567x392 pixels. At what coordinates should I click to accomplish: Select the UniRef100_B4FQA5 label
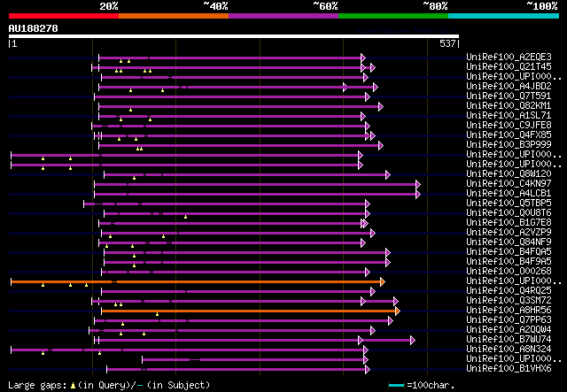click(x=509, y=252)
